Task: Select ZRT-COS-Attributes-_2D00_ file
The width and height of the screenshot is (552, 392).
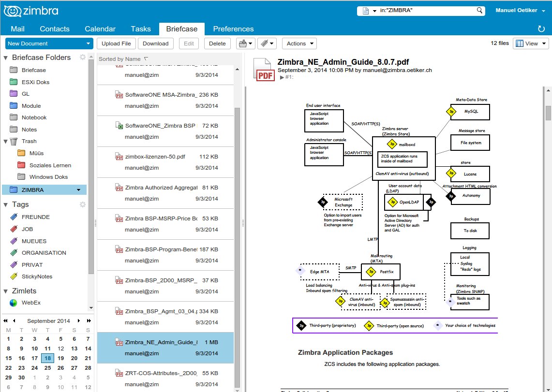Action: tap(165, 378)
